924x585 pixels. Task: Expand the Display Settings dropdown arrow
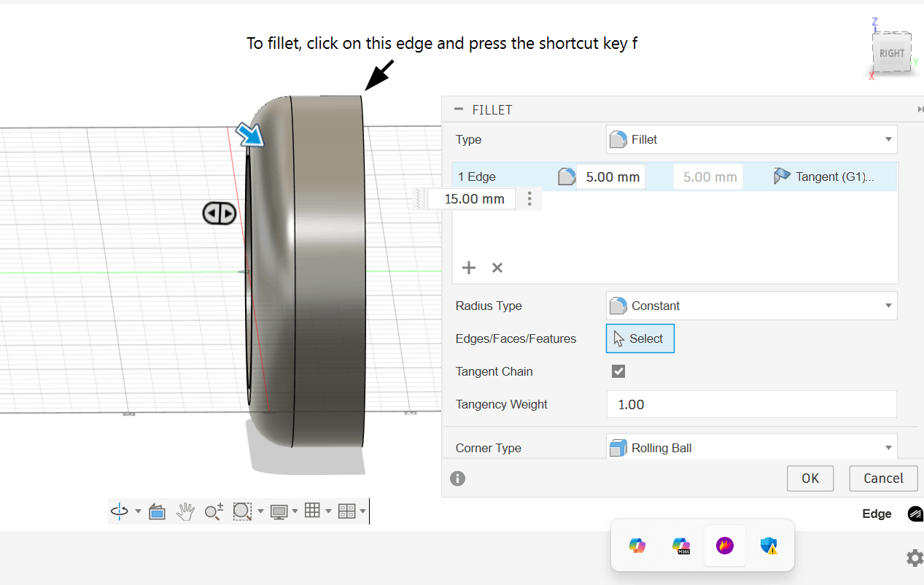coord(295,512)
